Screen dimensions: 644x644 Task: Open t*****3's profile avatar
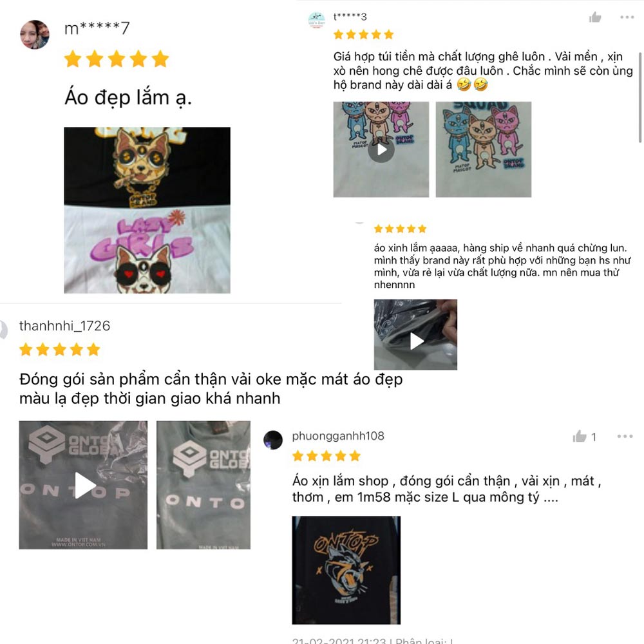point(316,20)
